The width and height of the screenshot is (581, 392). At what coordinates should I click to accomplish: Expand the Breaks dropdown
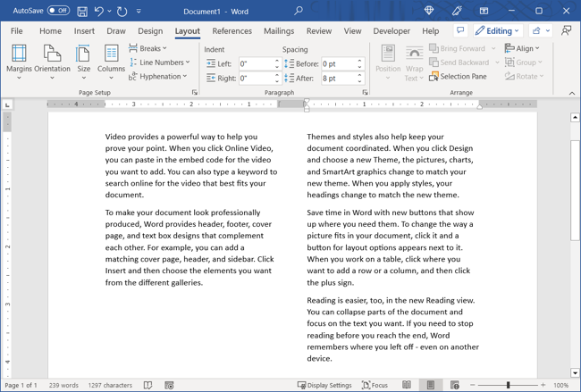(x=147, y=48)
